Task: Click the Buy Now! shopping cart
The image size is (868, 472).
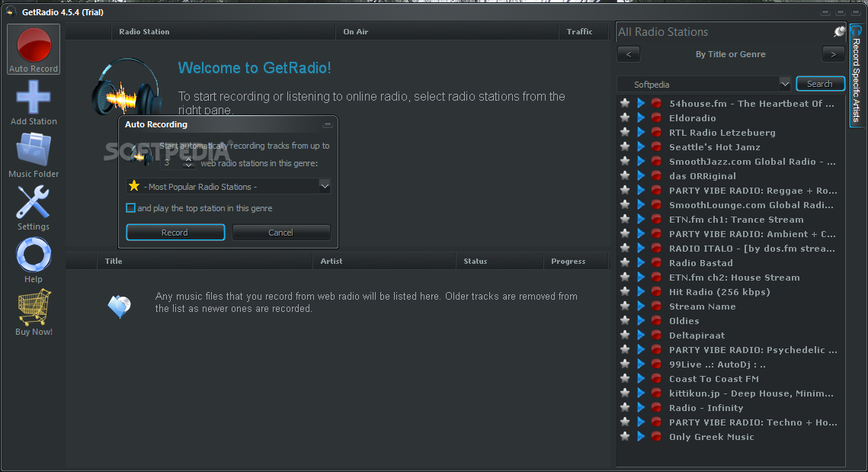Action: [x=34, y=313]
